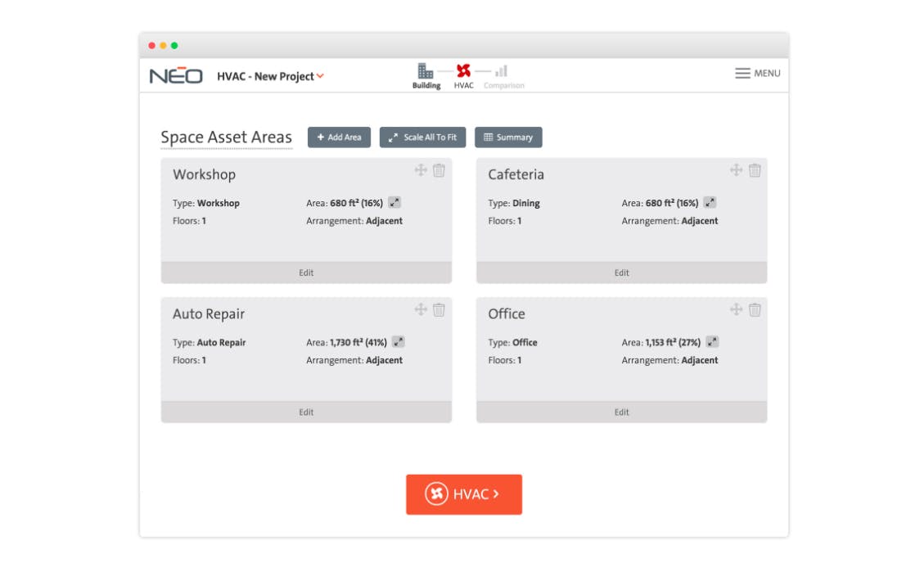The width and height of the screenshot is (924, 581).
Task: Click the red HVAC fan icon in the stepper
Action: [464, 71]
